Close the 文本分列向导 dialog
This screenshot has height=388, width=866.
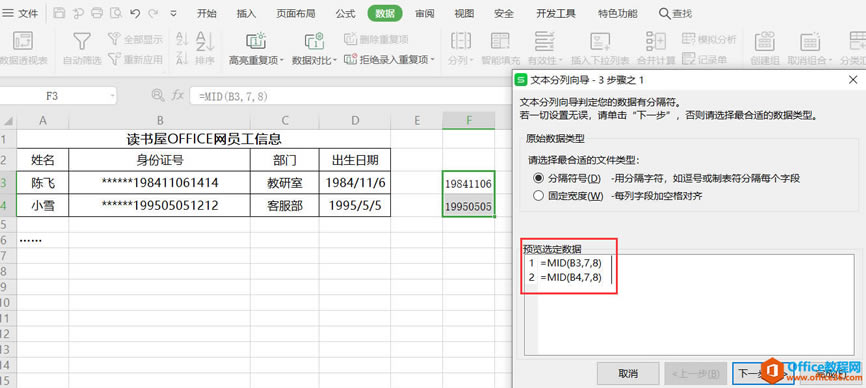click(x=853, y=80)
